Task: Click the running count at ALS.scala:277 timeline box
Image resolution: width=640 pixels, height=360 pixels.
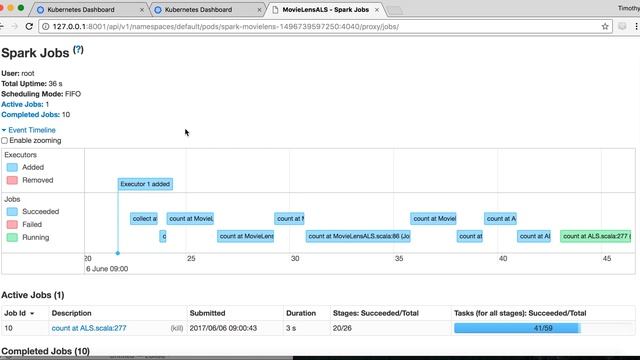Action: (596, 236)
